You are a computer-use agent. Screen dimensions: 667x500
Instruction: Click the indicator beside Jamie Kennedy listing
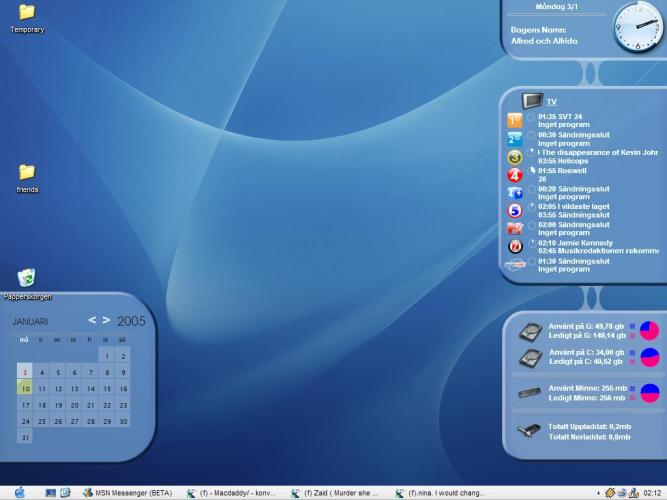531,243
